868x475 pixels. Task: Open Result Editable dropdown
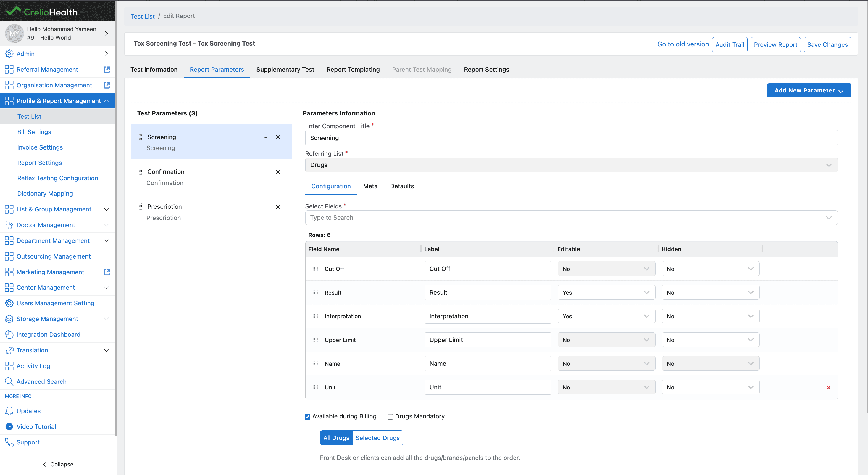tap(606, 293)
